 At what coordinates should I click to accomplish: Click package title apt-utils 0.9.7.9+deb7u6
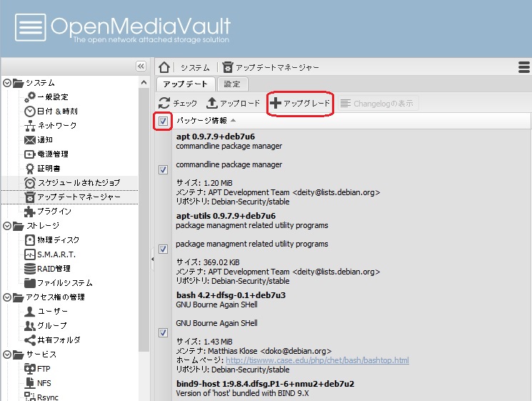click(x=226, y=216)
